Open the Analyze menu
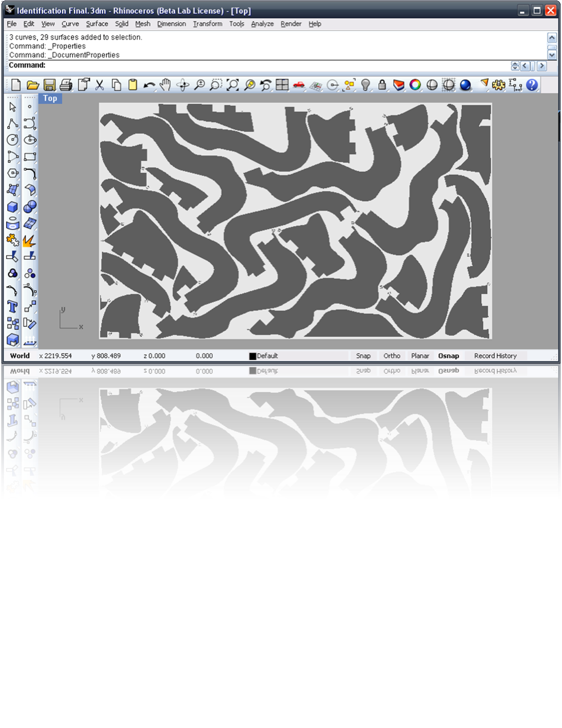The height and width of the screenshot is (728, 562). click(x=262, y=24)
